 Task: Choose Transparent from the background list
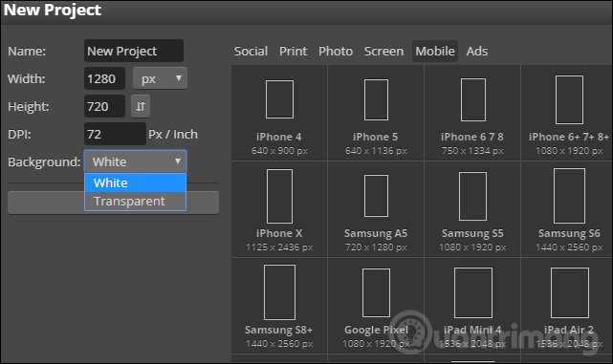pos(135,202)
